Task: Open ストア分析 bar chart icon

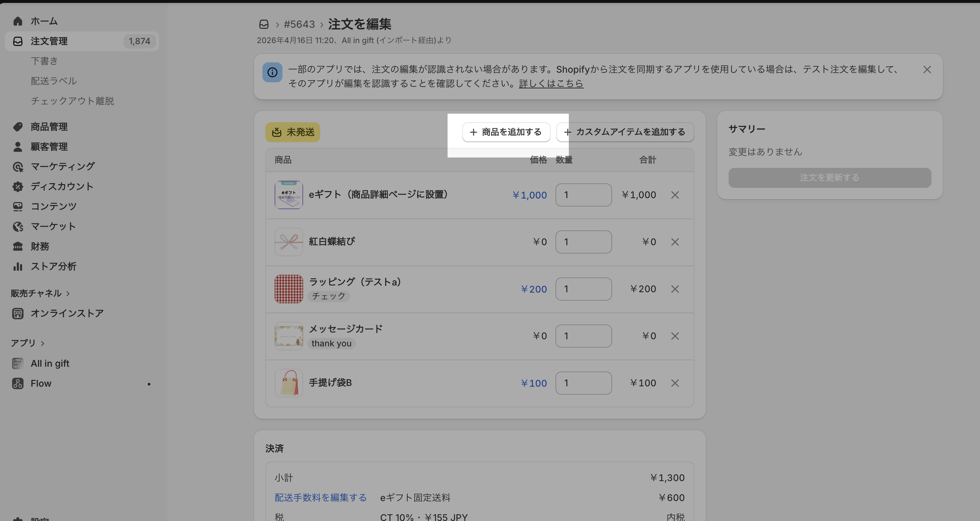Action: pos(17,266)
